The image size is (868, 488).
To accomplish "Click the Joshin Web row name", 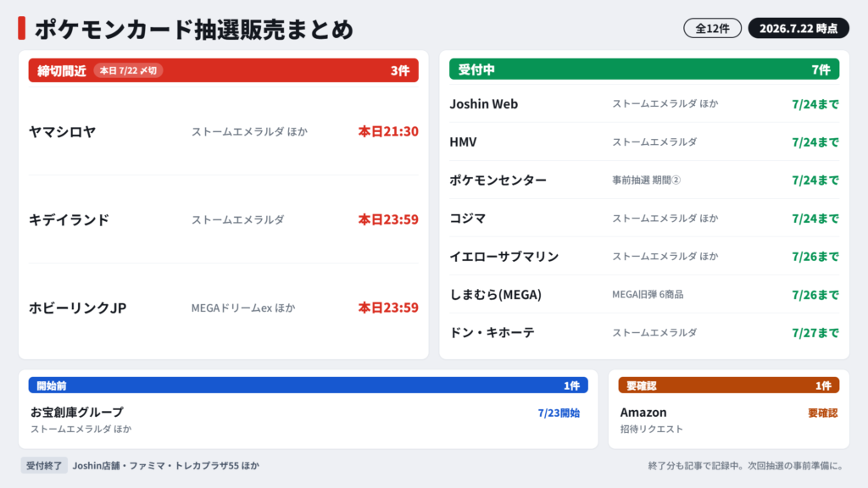I will (x=484, y=104).
